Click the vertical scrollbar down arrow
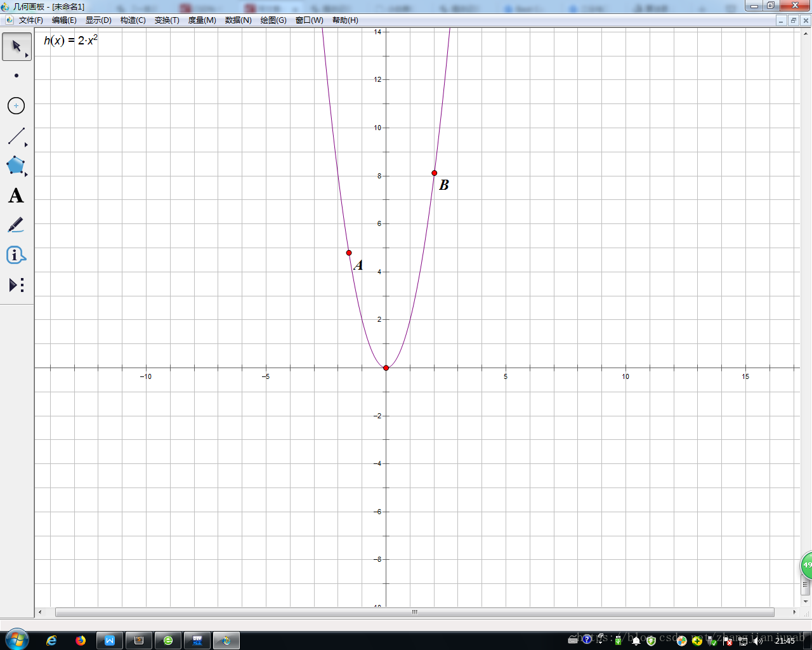 point(806,601)
